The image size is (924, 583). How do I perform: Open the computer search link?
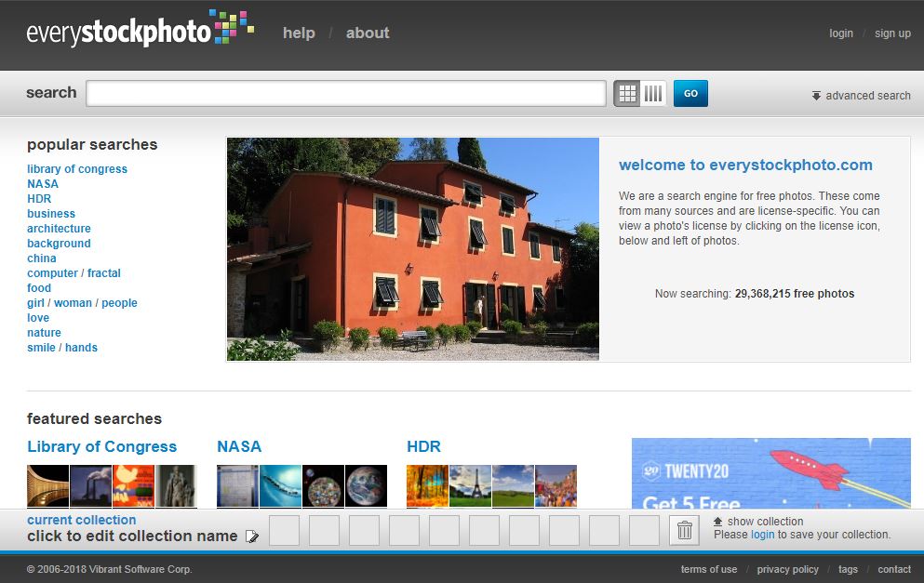52,273
